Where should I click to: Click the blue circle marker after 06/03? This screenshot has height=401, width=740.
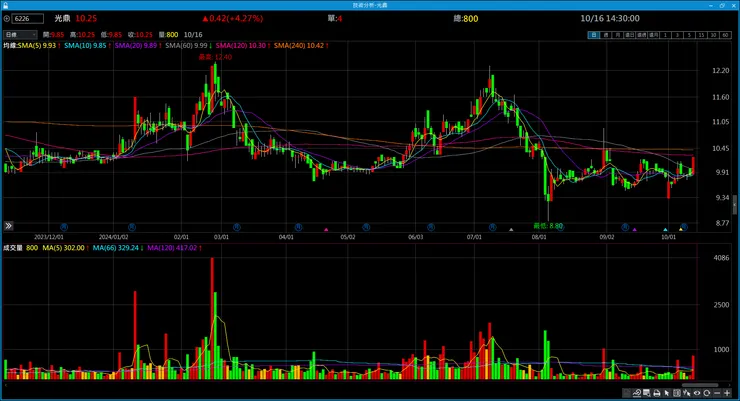point(430,227)
